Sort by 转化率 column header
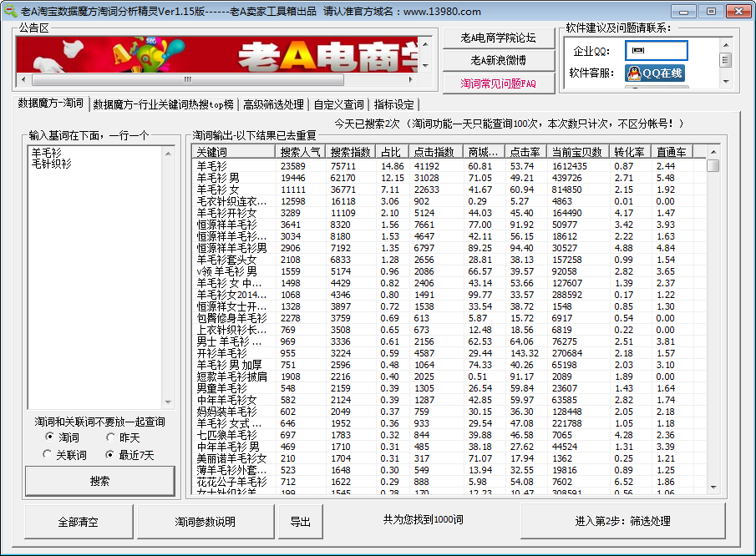The image size is (756, 556). tap(629, 152)
